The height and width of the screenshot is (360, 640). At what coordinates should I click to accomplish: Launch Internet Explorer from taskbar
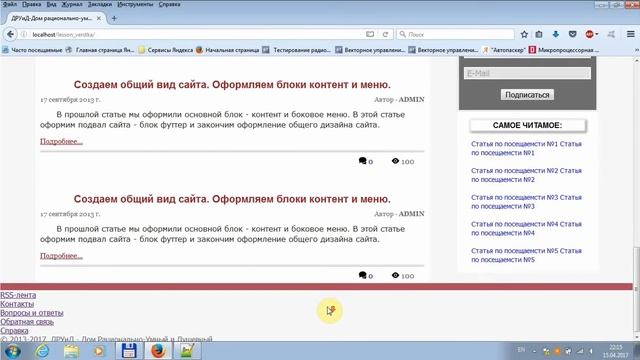tap(42, 351)
